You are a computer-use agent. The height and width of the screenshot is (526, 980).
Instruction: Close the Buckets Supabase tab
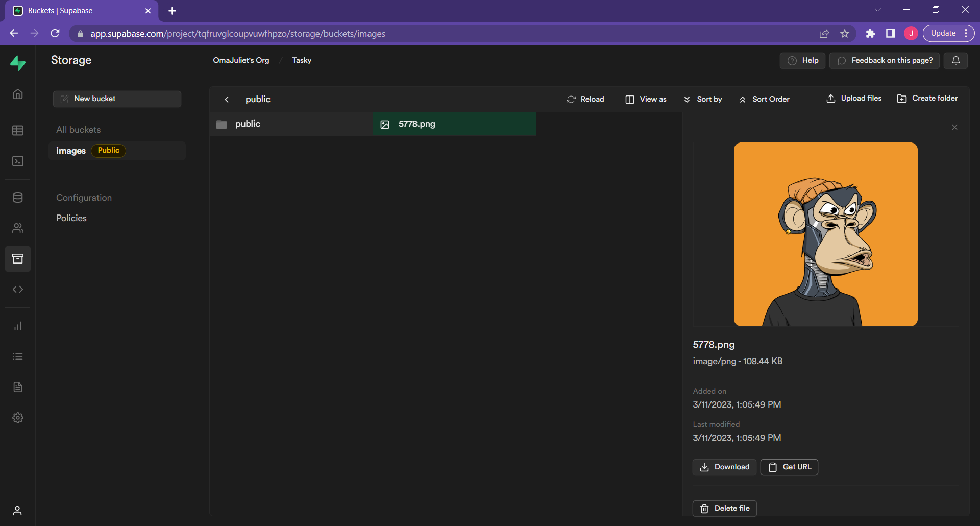pos(148,11)
